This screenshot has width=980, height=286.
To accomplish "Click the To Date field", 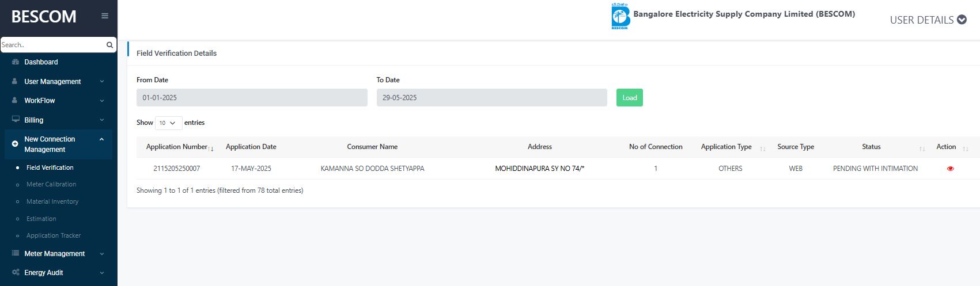I will (491, 98).
